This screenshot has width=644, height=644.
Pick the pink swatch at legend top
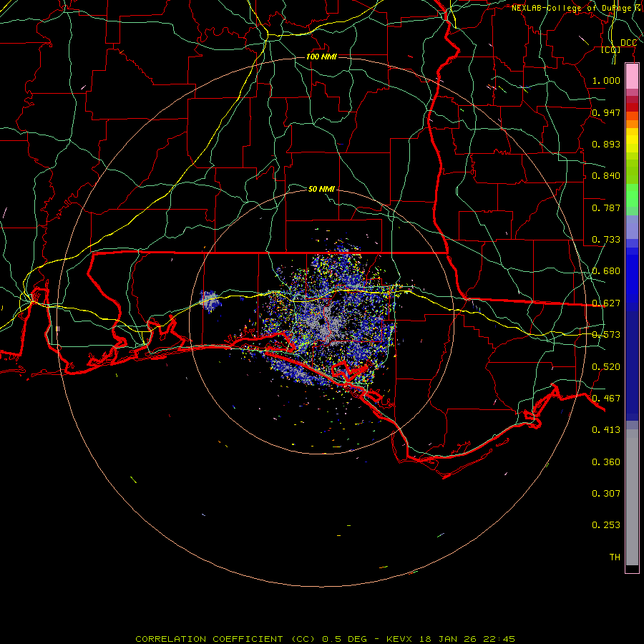(632, 77)
